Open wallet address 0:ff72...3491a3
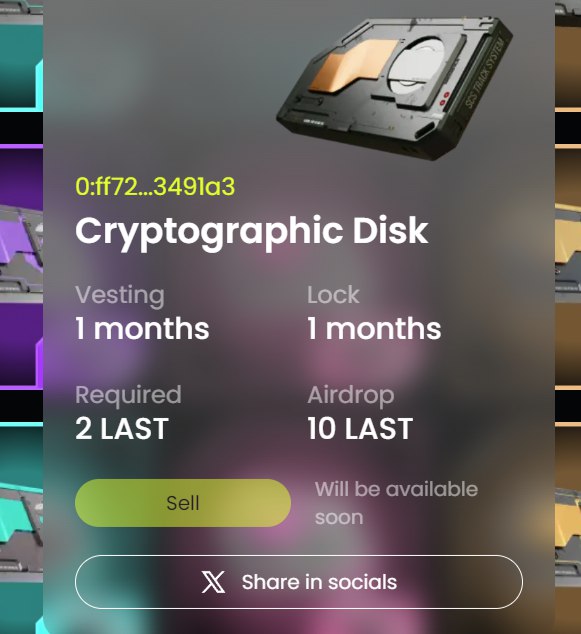 [155, 187]
